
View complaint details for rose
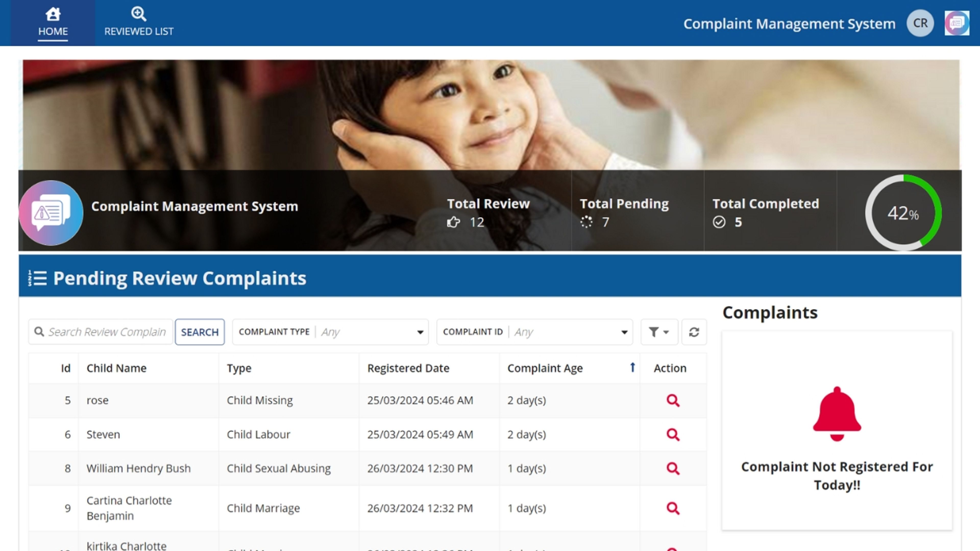[673, 400]
